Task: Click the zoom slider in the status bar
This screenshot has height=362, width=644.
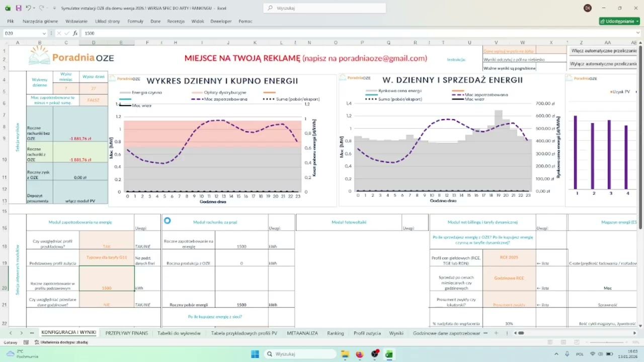Action: click(x=608, y=342)
